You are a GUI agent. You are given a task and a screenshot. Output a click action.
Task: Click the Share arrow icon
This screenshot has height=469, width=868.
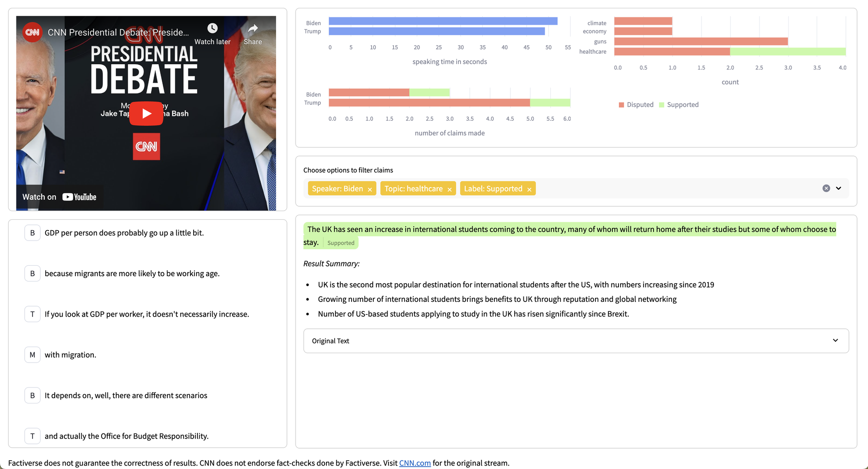point(253,29)
